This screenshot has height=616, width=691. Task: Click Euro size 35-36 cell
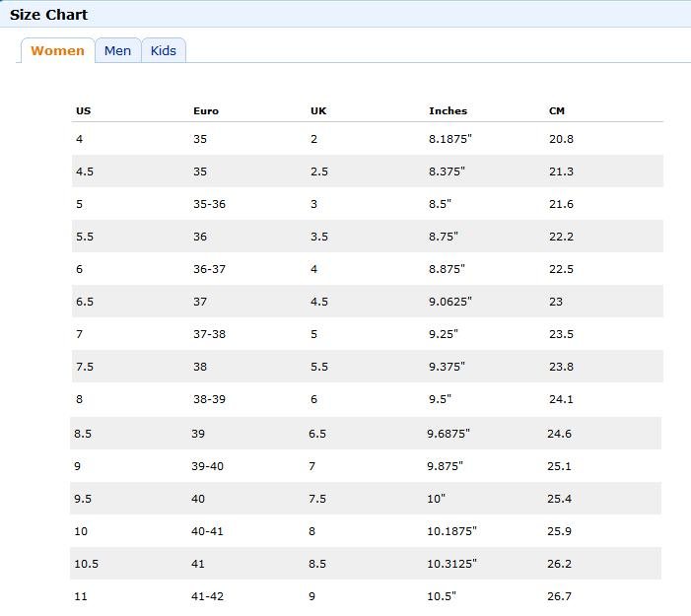[x=209, y=204]
